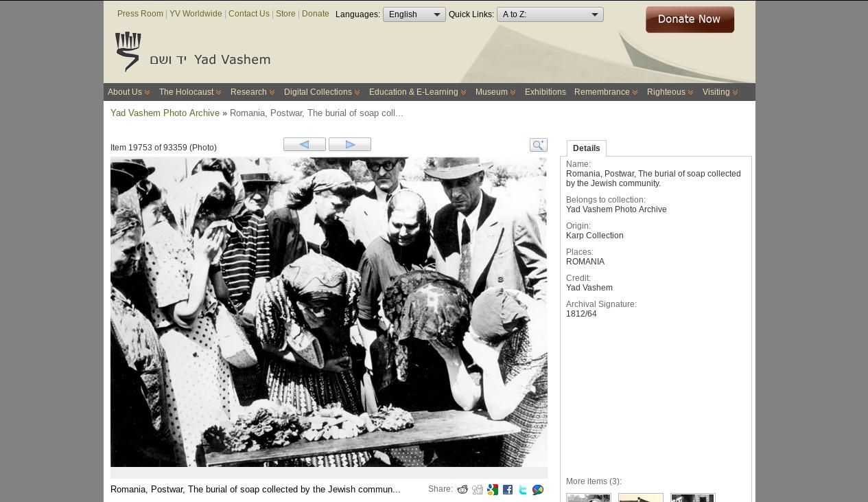
Task: Switch to the Details tab
Action: pos(586,148)
